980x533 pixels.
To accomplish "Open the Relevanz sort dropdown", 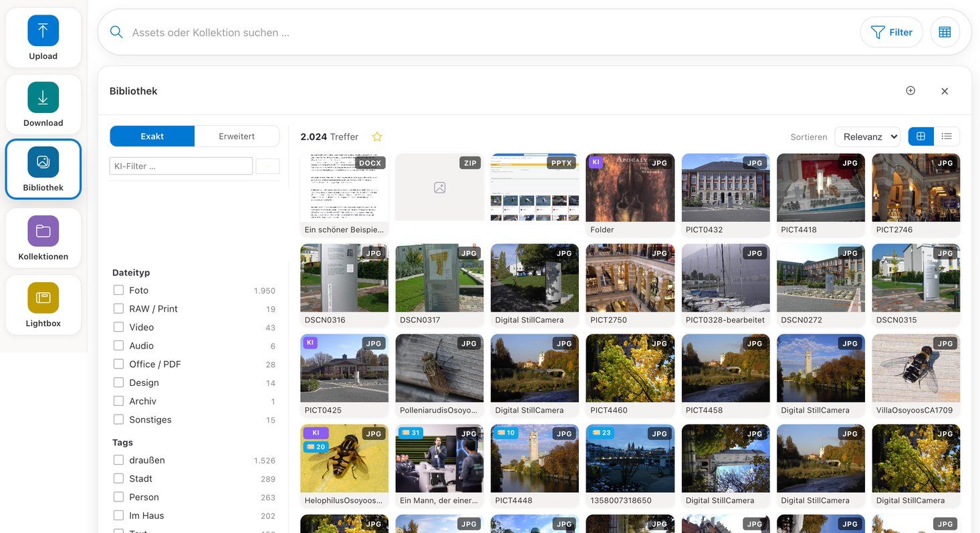I will pyautogui.click(x=867, y=136).
